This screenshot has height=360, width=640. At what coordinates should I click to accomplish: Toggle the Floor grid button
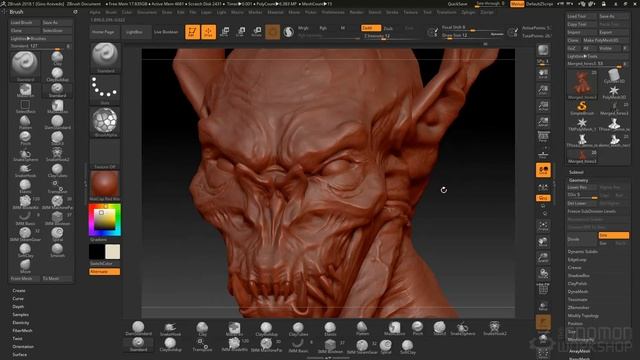pyautogui.click(x=543, y=155)
